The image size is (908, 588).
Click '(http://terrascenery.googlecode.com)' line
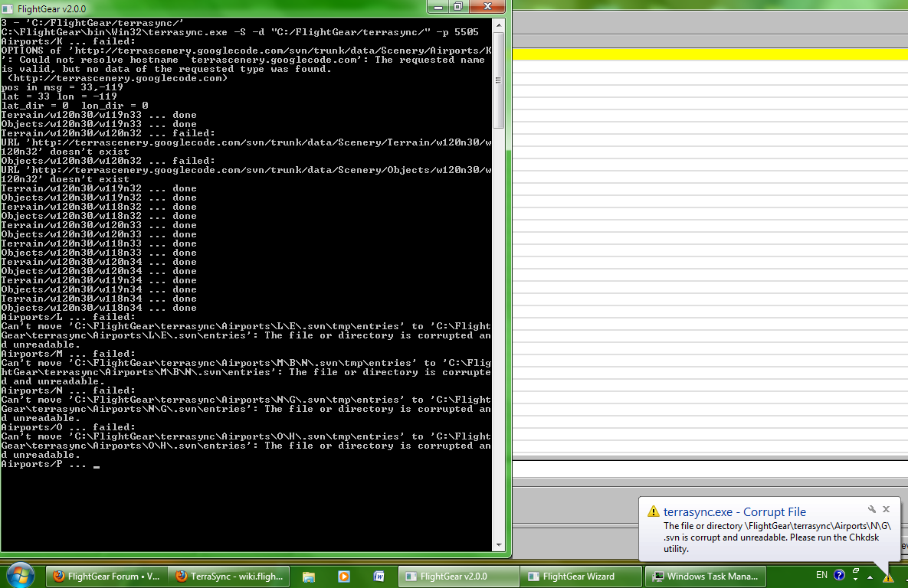coord(117,78)
